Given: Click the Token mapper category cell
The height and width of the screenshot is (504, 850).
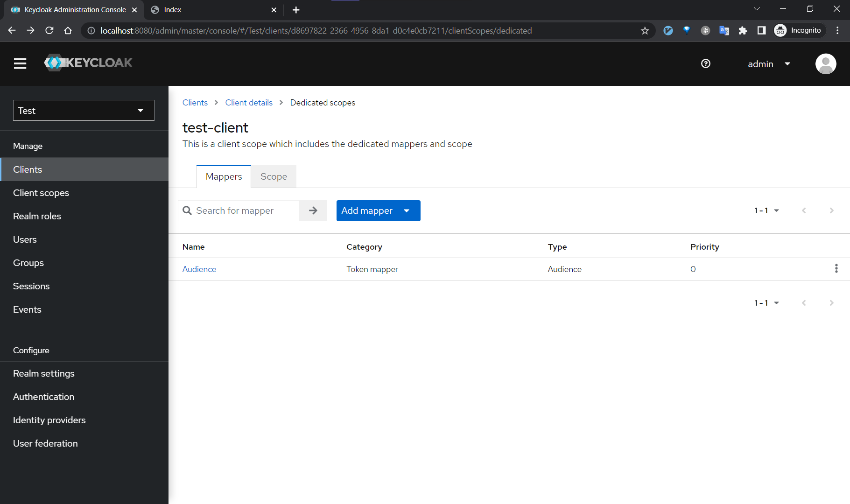Looking at the screenshot, I should pos(372,269).
